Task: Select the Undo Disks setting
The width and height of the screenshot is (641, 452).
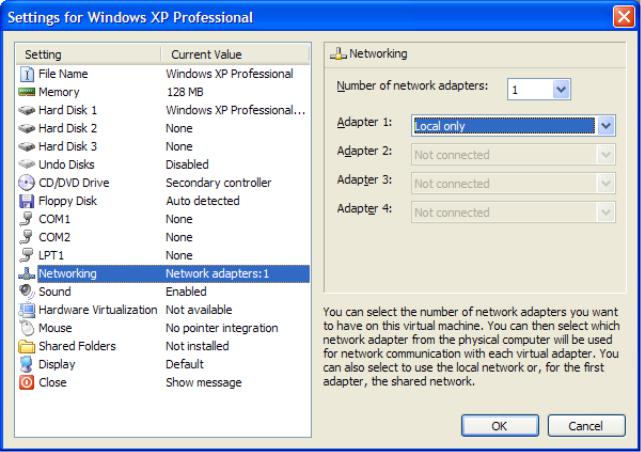Action: [163, 164]
